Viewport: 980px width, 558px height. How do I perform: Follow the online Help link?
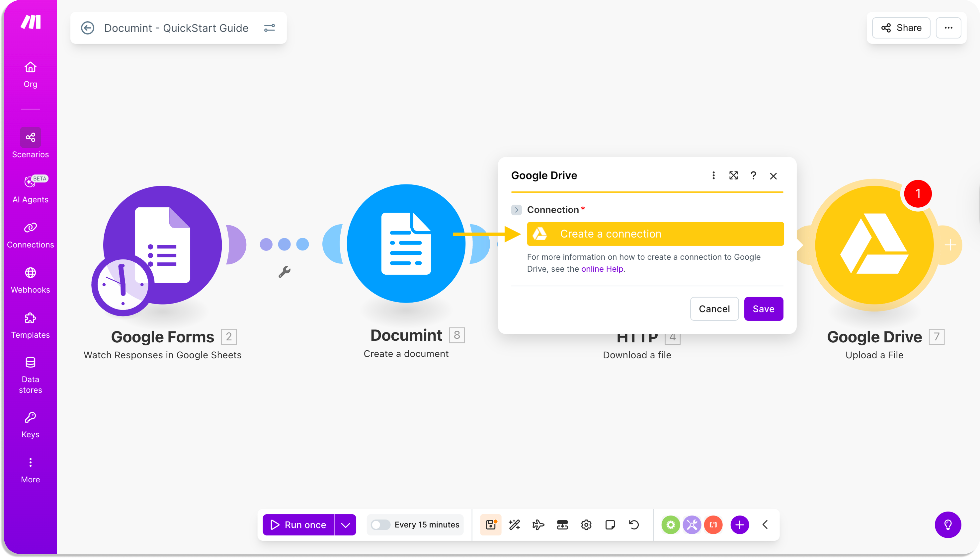(602, 269)
